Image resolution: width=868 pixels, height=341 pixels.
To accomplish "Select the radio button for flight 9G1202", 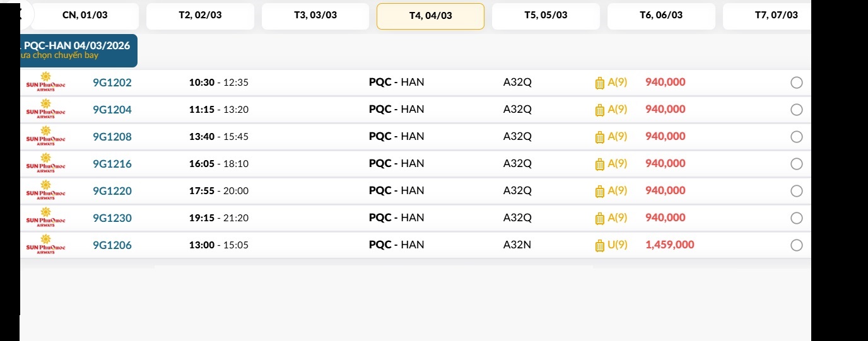I will (x=797, y=83).
